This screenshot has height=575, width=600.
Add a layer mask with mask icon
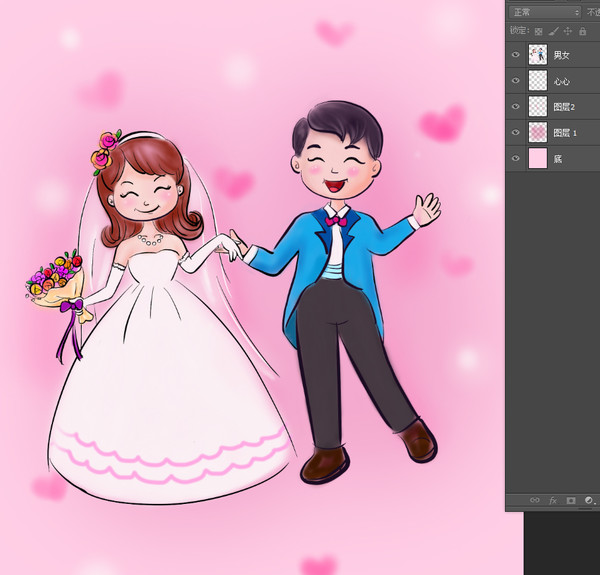[571, 500]
